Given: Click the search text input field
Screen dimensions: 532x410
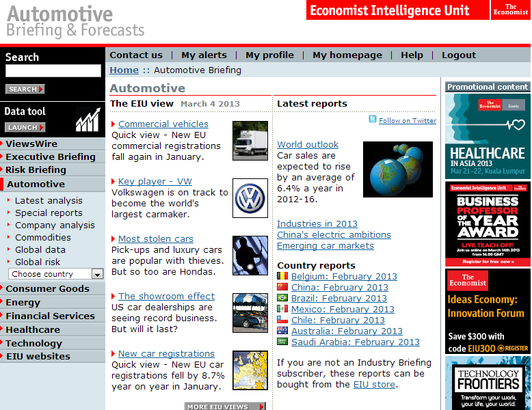Looking at the screenshot, I should tap(53, 70).
